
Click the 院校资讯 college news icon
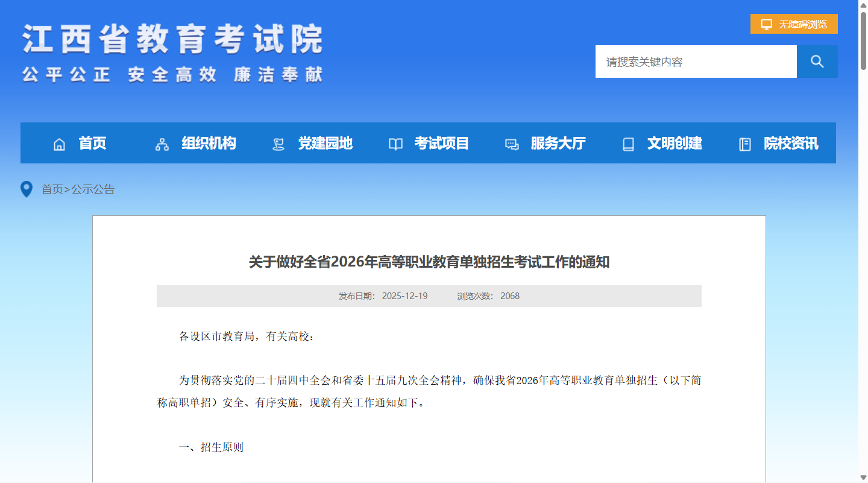pos(744,144)
